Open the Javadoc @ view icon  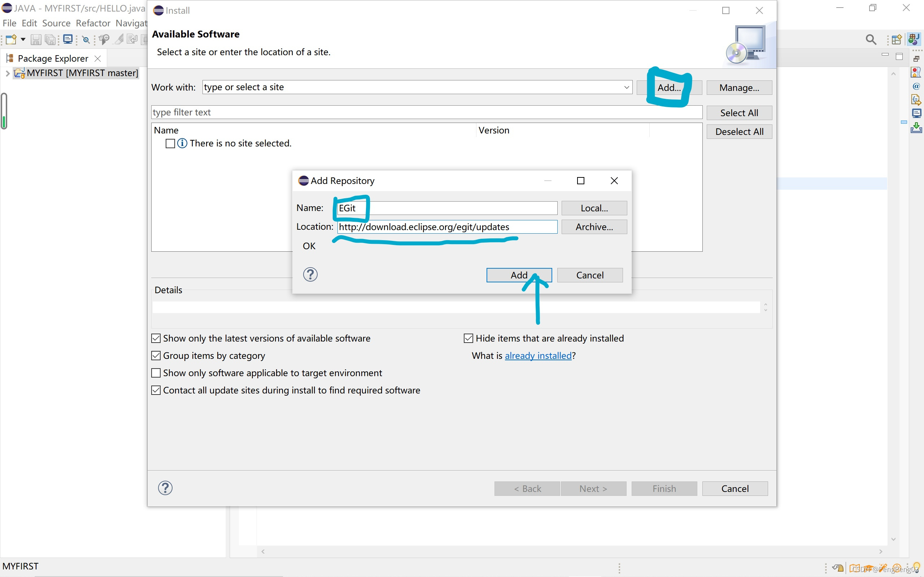point(916,86)
